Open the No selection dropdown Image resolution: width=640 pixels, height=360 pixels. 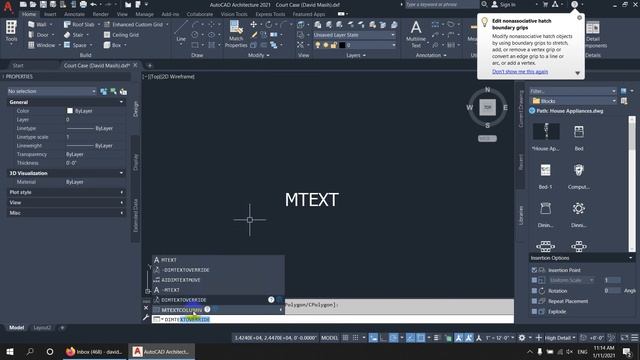52,91
